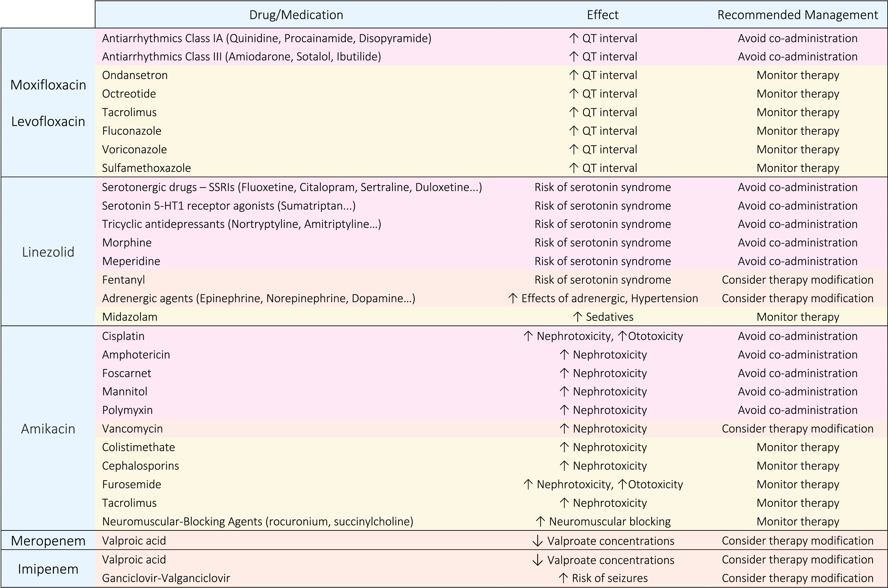The height and width of the screenshot is (588, 888).
Task: Click the Imipenem group label
Action: click(48, 569)
